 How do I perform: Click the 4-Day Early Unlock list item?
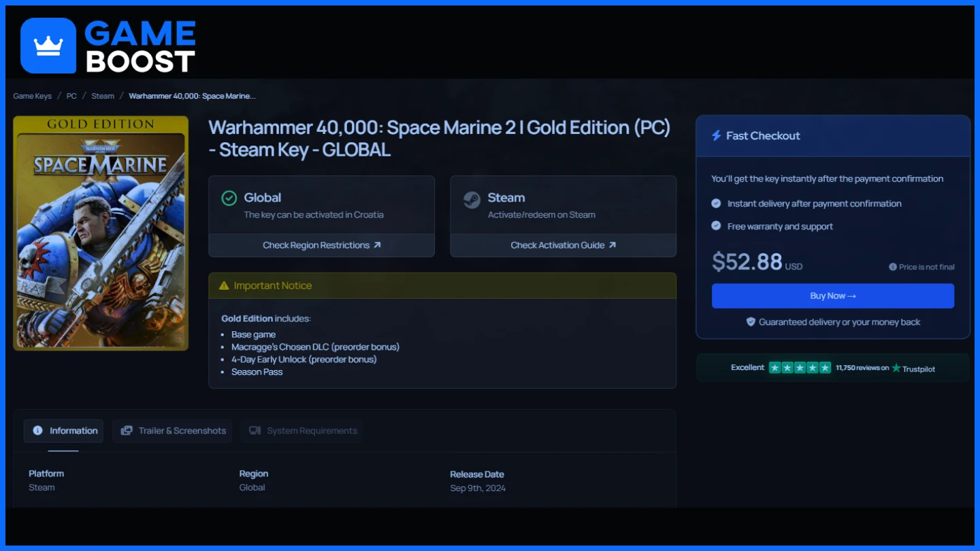[304, 359]
